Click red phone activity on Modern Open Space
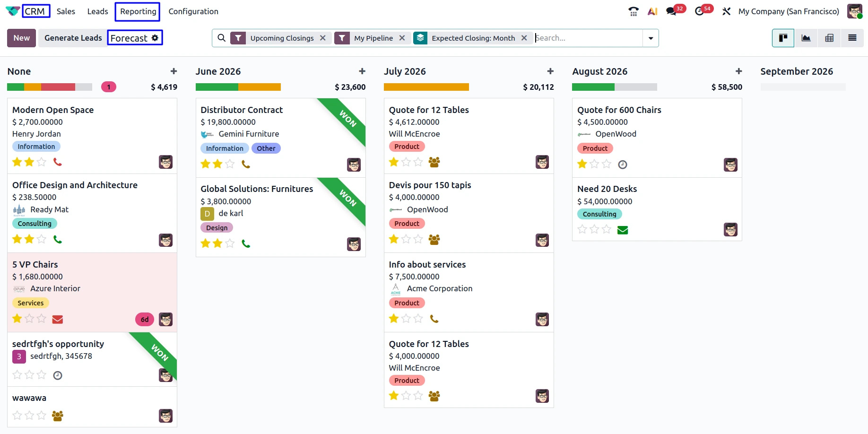Screen dimensions: 868x434 click(58, 162)
